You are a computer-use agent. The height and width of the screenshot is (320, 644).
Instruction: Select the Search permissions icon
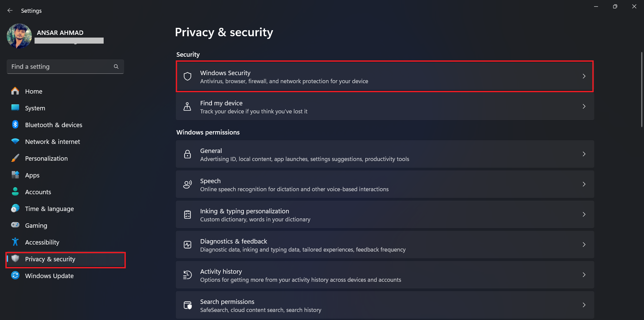(x=187, y=305)
